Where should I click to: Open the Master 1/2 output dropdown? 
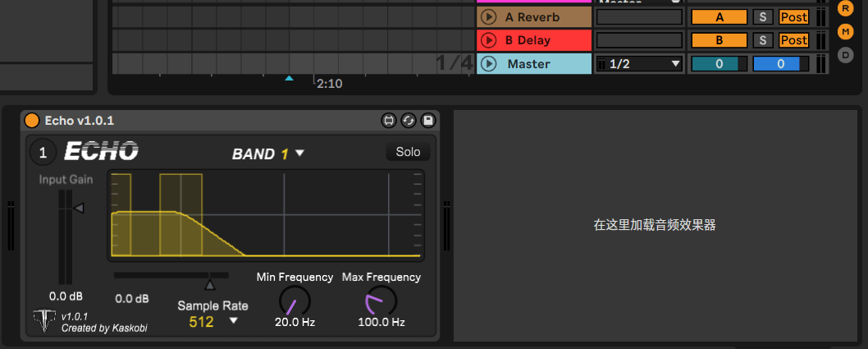(639, 63)
